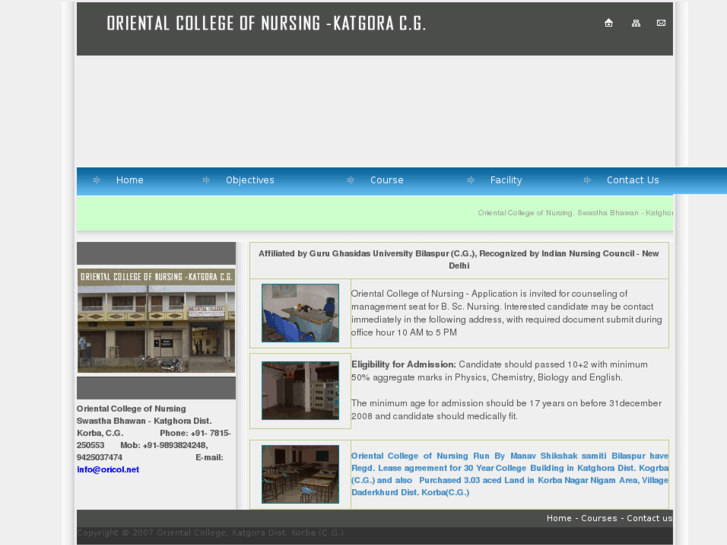Click the mail envelope icon in the header
This screenshot has height=545, width=727.
point(661,23)
